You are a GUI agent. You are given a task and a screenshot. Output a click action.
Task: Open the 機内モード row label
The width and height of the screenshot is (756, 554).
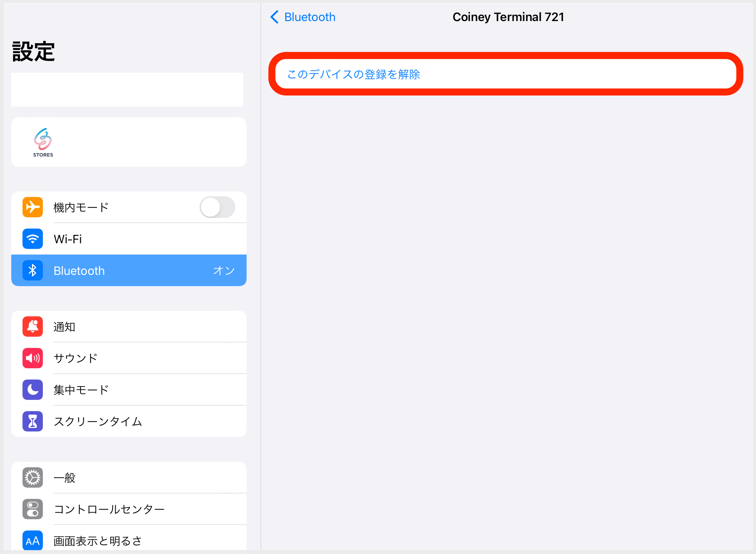(81, 207)
